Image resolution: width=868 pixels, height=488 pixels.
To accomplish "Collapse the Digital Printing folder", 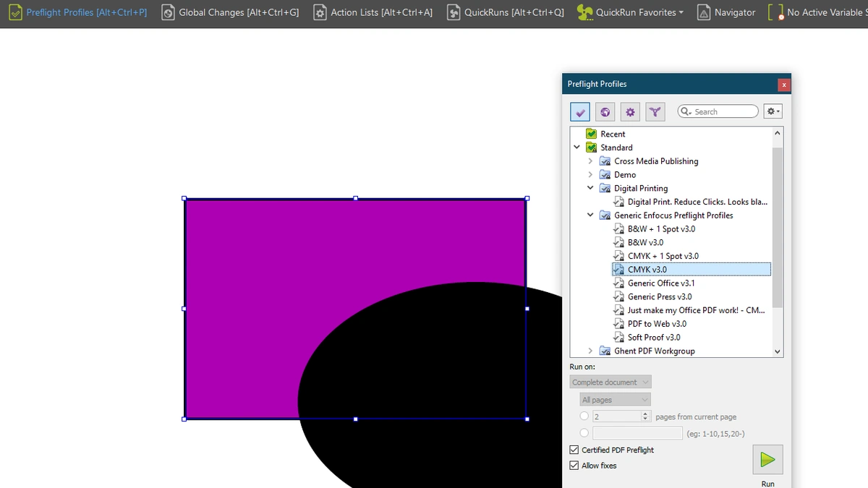I will coord(590,188).
